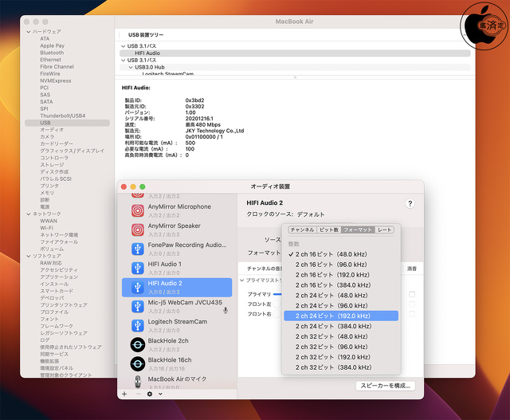Viewport: 510px width, 420px height.
Task: Switch to the ビット数 tab
Action: pyautogui.click(x=329, y=230)
